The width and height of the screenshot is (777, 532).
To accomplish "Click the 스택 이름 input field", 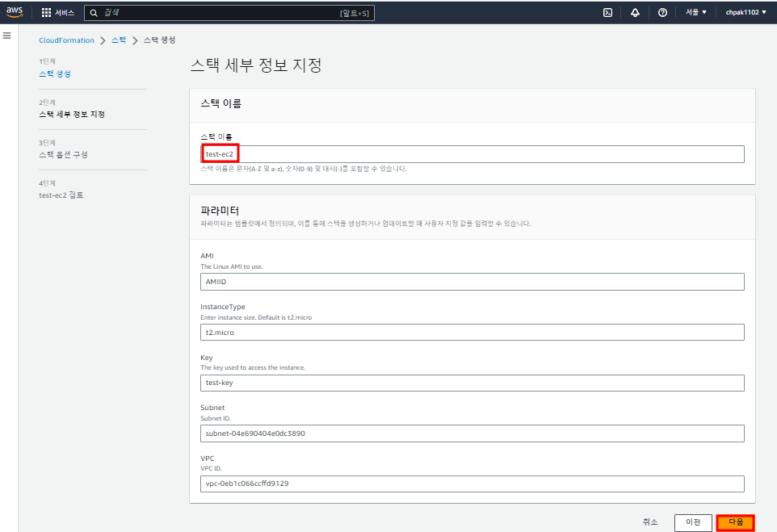I will [472, 154].
